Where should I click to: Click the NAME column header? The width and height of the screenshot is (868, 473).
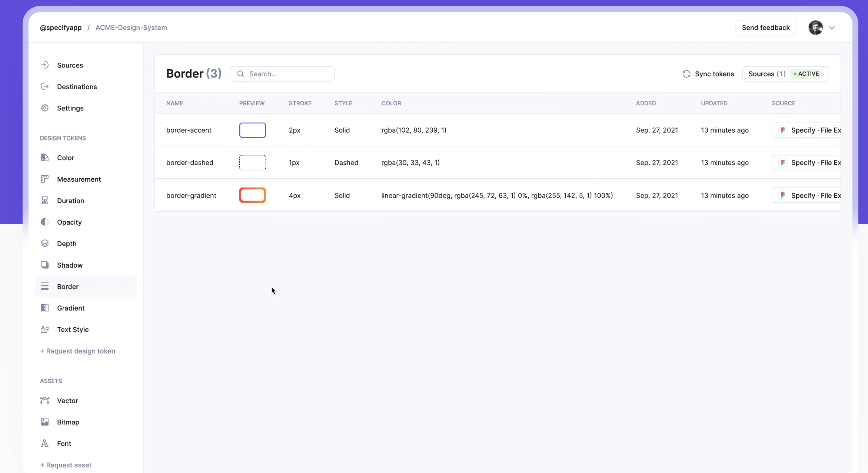(174, 103)
